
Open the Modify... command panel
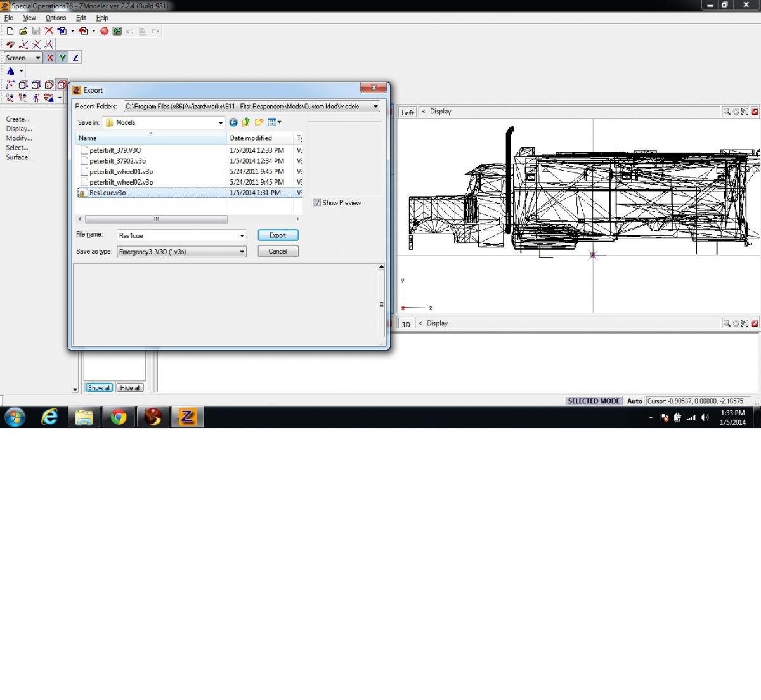[19, 138]
